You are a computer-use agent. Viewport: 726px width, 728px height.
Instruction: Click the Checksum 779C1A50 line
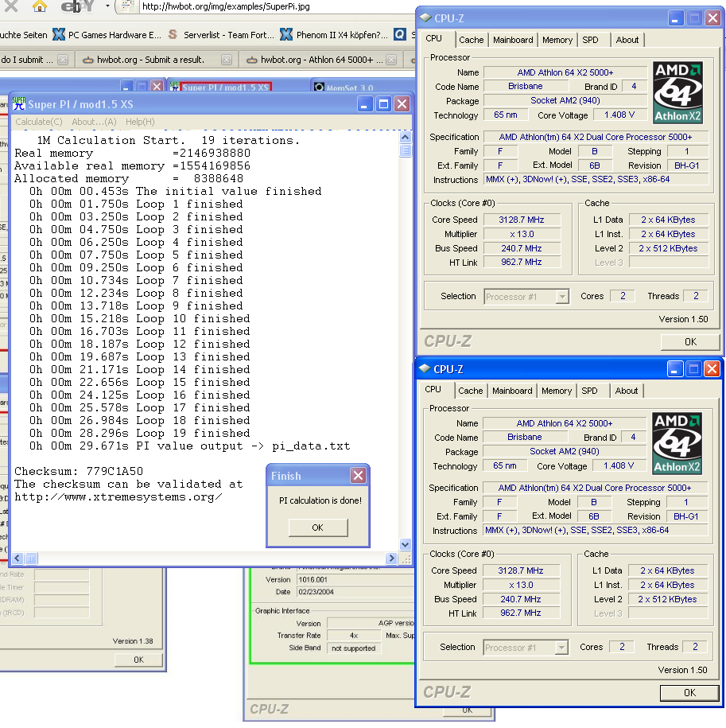pos(79,471)
